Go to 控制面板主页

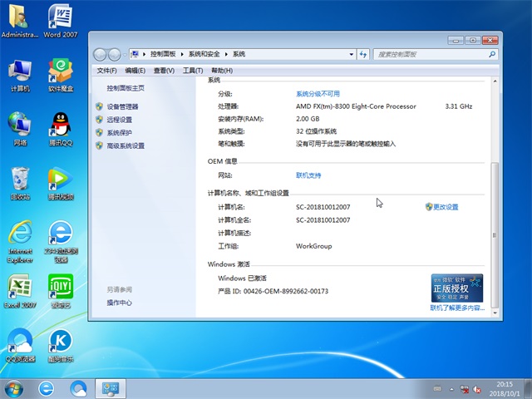tap(126, 88)
